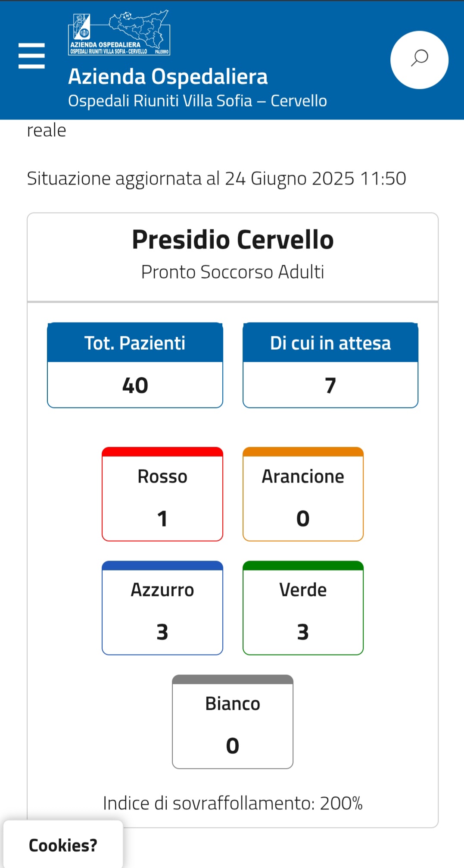Viewport: 464px width, 868px height.
Task: Select the Verde triage code card
Action: 303,608
